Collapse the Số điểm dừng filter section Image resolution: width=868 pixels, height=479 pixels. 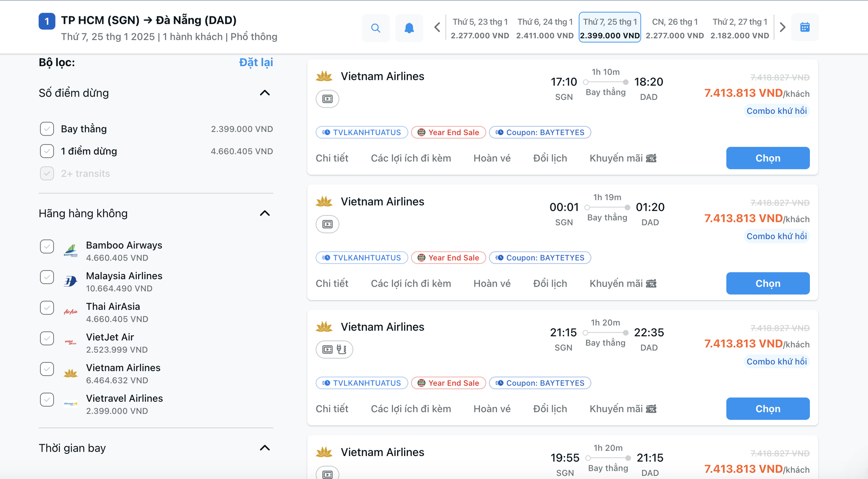click(x=265, y=92)
